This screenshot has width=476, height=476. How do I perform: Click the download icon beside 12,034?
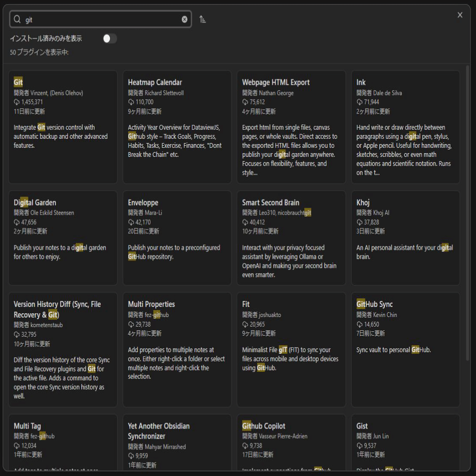(x=17, y=446)
